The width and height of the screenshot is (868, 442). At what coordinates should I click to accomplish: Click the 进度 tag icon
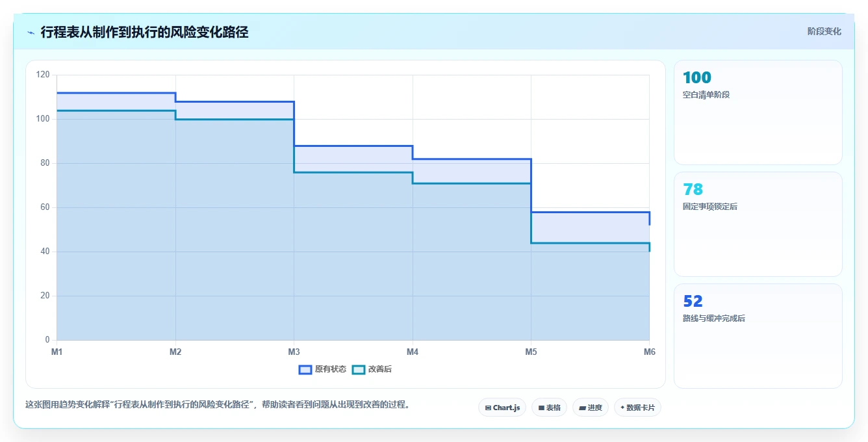point(583,408)
